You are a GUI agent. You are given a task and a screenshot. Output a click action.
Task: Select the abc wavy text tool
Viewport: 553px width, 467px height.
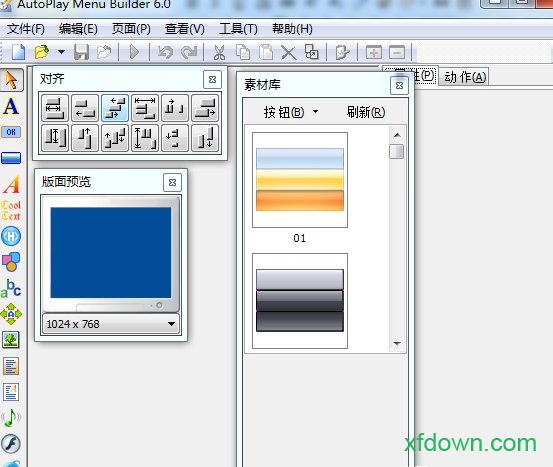coord(11,288)
